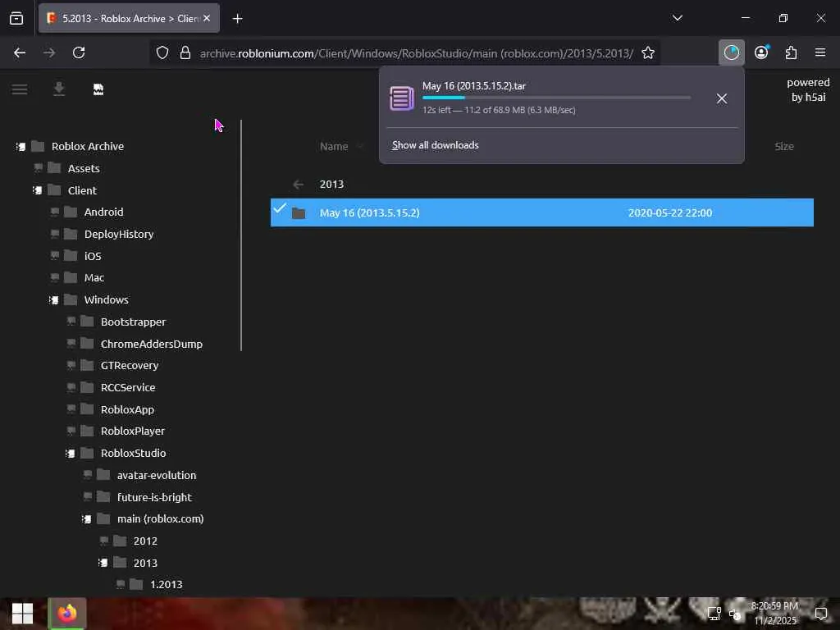The height and width of the screenshot is (630, 840).
Task: Open the Mac folder in the tree
Action: point(94,277)
